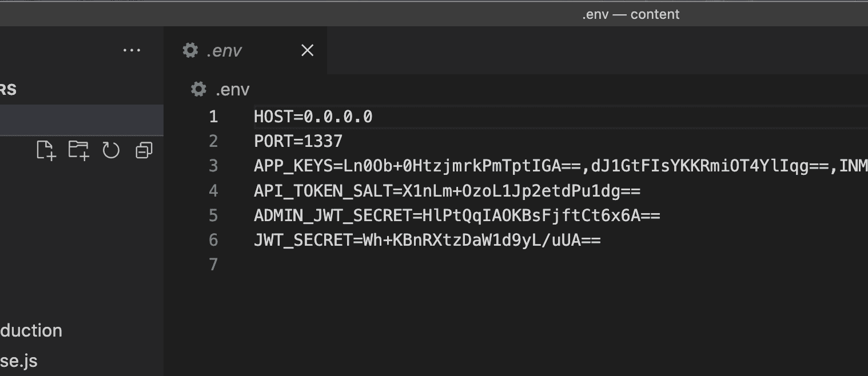
Task: Click the Collapse Folders icon in Explorer
Action: [x=144, y=150]
